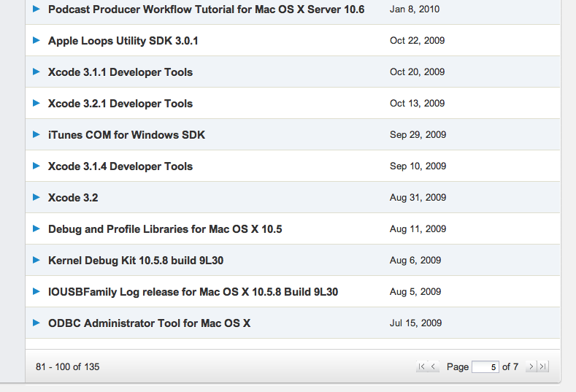Click the iTunes COM for Windows SDK title
Viewport: 576px width, 392px height.
(126, 135)
